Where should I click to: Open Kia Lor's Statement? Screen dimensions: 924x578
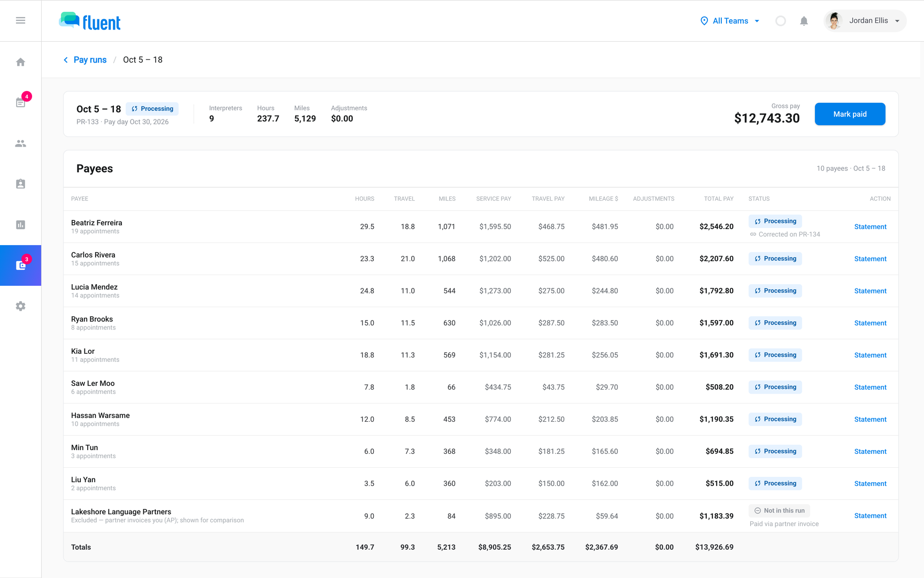(870, 355)
